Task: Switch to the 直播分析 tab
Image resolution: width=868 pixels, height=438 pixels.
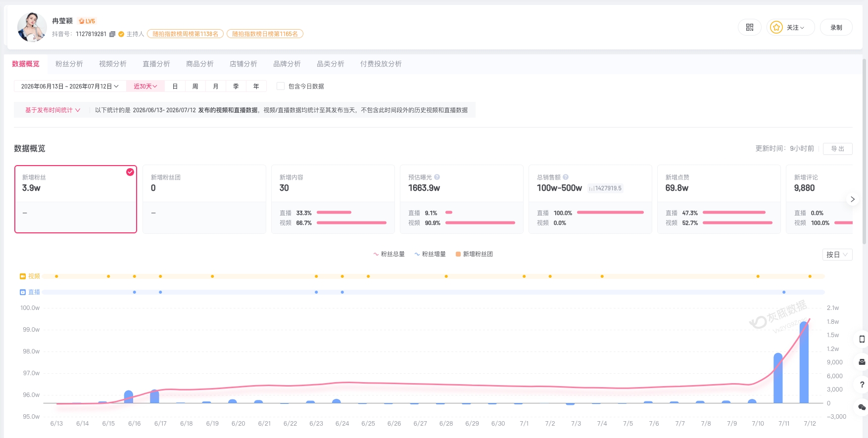Action: pos(156,64)
